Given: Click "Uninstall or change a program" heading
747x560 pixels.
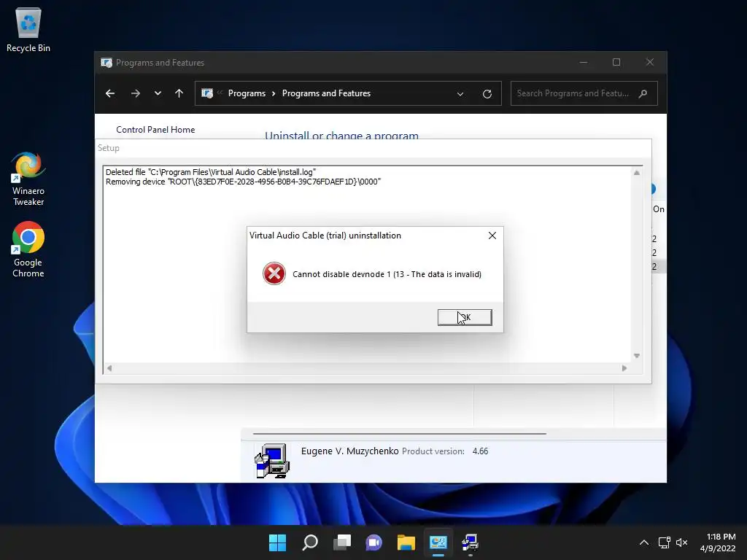Looking at the screenshot, I should pyautogui.click(x=341, y=135).
